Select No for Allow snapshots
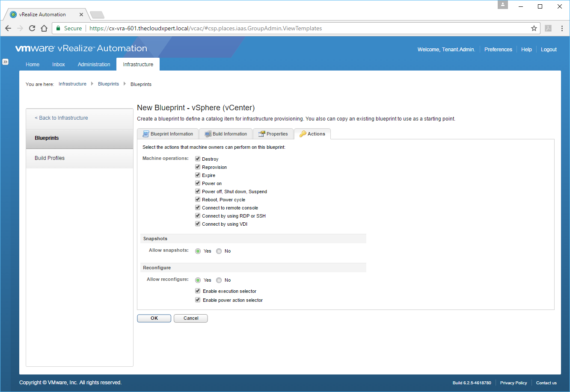 [x=219, y=251]
